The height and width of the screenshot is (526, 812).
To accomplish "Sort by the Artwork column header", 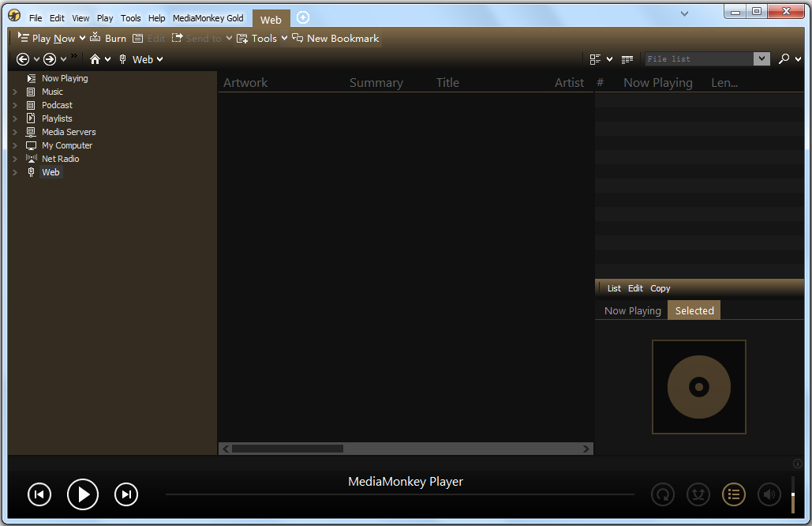I will pyautogui.click(x=245, y=83).
